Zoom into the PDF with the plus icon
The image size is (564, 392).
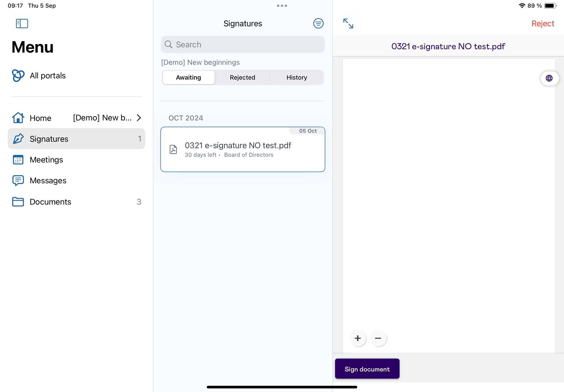(358, 338)
